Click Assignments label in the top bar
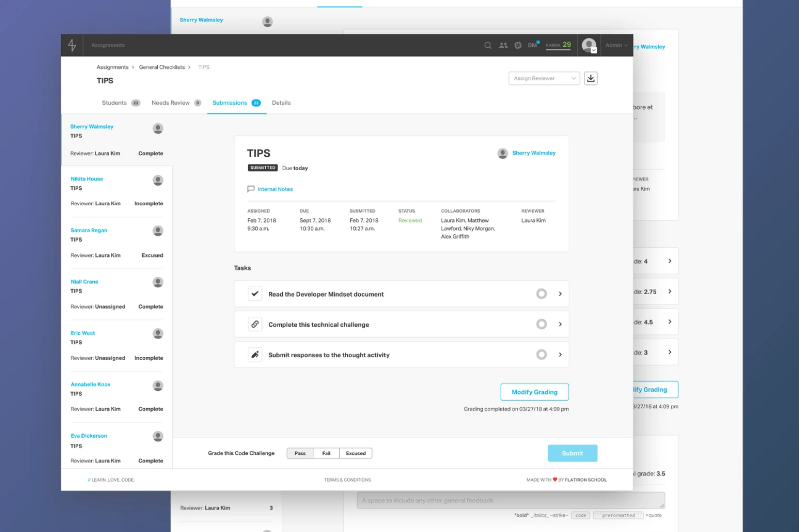 click(108, 46)
